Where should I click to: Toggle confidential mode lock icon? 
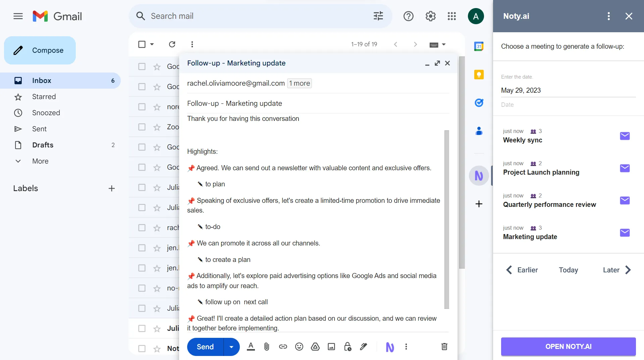347,347
